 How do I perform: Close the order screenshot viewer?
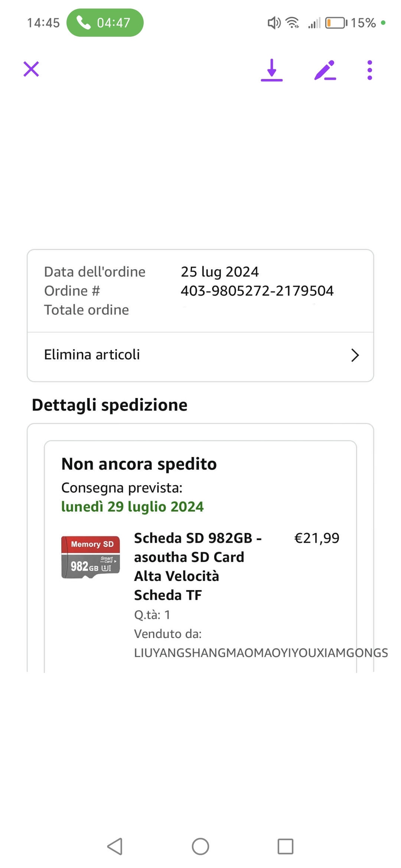pyautogui.click(x=31, y=69)
